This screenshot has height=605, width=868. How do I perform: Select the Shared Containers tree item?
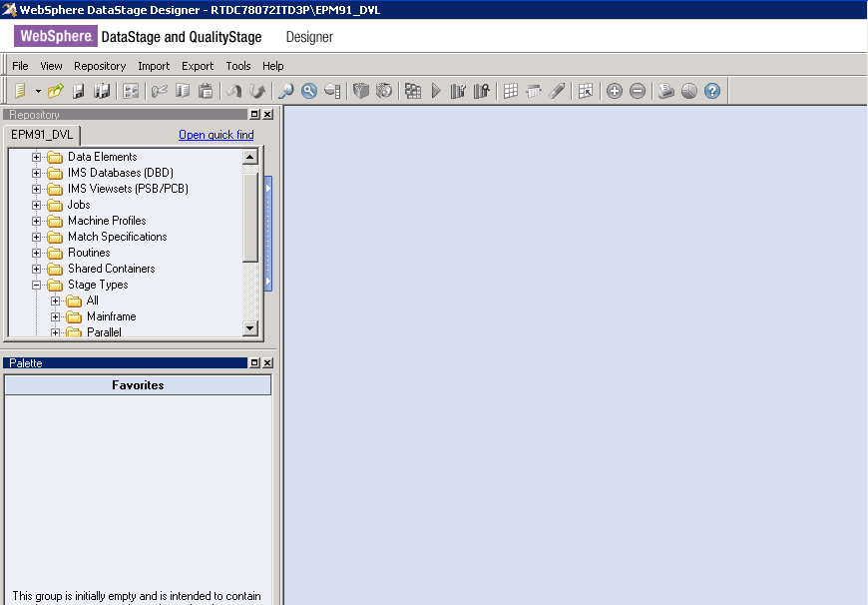pyautogui.click(x=112, y=269)
